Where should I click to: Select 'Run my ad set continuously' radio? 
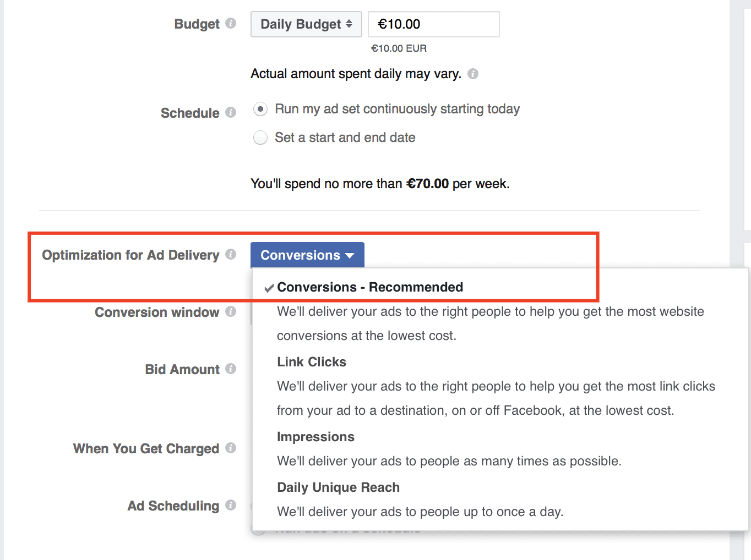260,109
